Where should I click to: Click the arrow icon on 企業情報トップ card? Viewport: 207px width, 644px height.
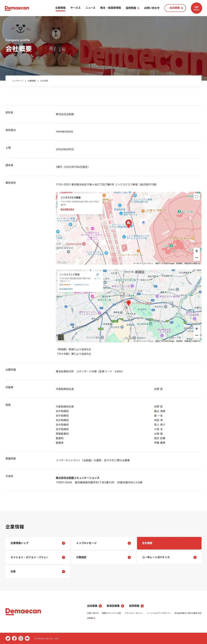[x=64, y=543]
